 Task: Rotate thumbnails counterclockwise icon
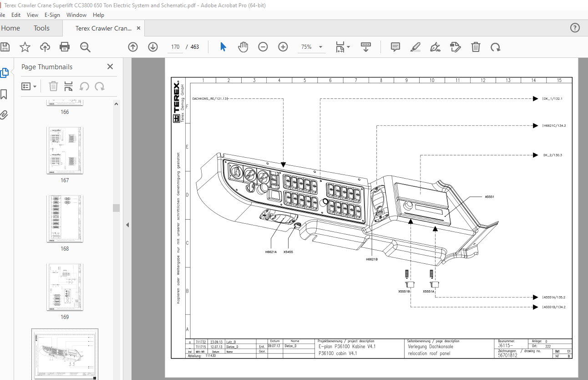[x=84, y=86]
